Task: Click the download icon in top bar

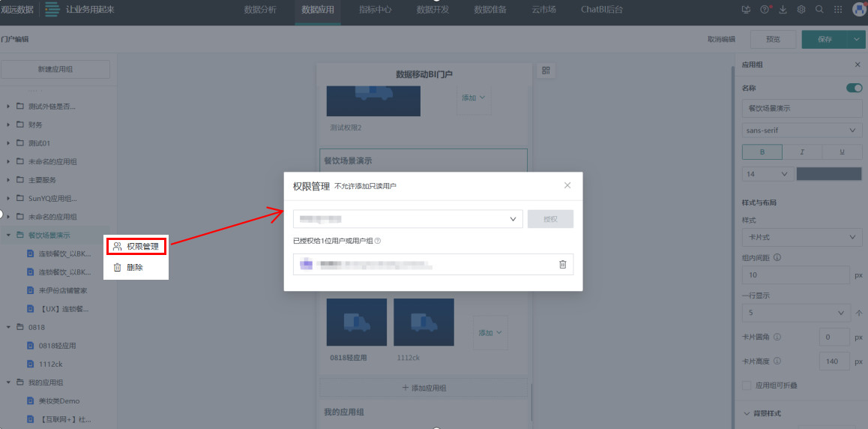Action: click(x=783, y=10)
